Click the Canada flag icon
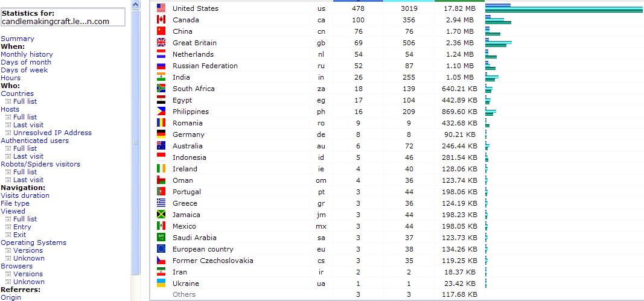This screenshot has height=301, width=644. [161, 20]
